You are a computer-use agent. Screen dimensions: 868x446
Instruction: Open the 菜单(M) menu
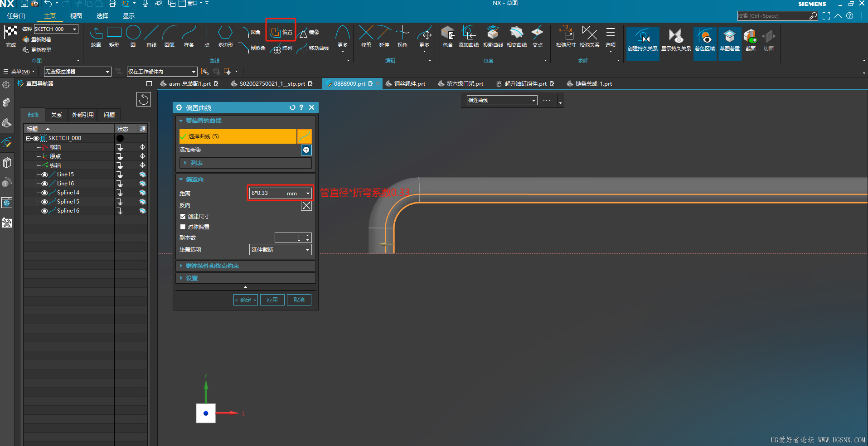click(19, 72)
